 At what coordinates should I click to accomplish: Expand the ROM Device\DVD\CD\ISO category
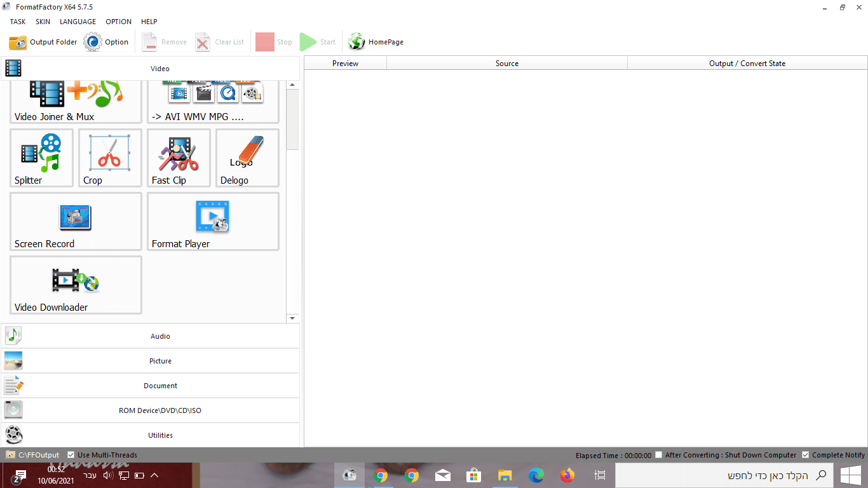coord(150,410)
